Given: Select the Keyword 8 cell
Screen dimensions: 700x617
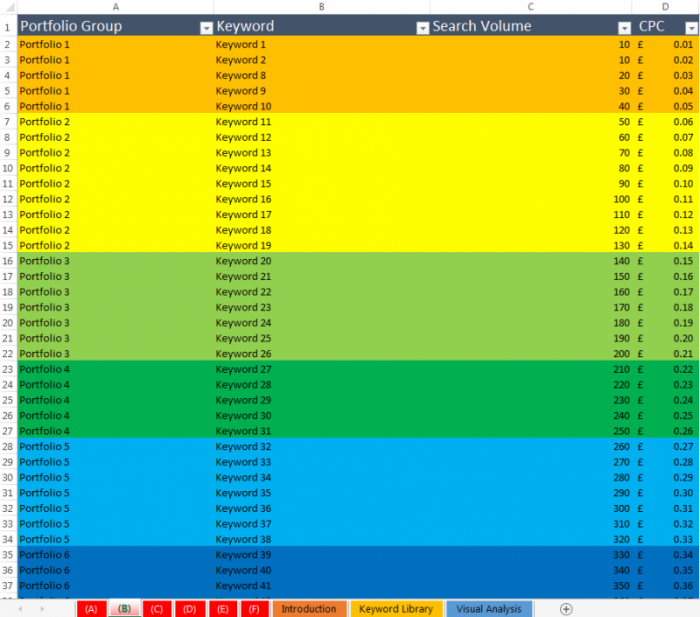Looking at the screenshot, I should tap(321, 75).
